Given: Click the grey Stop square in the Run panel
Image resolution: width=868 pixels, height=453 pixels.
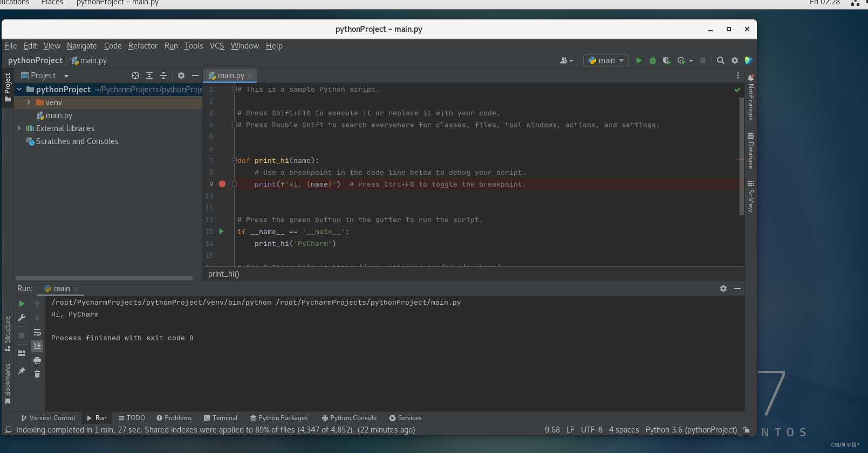Looking at the screenshot, I should point(22,335).
